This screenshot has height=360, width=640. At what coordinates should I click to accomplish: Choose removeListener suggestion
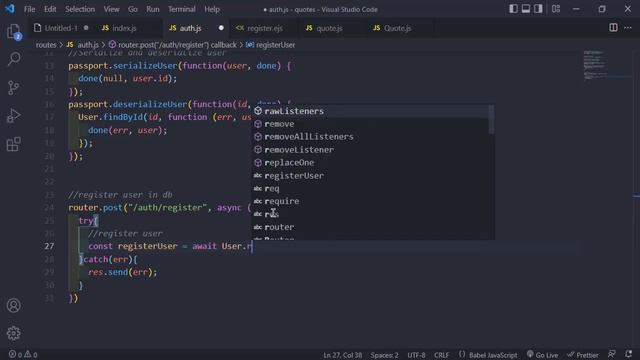pyautogui.click(x=370, y=150)
